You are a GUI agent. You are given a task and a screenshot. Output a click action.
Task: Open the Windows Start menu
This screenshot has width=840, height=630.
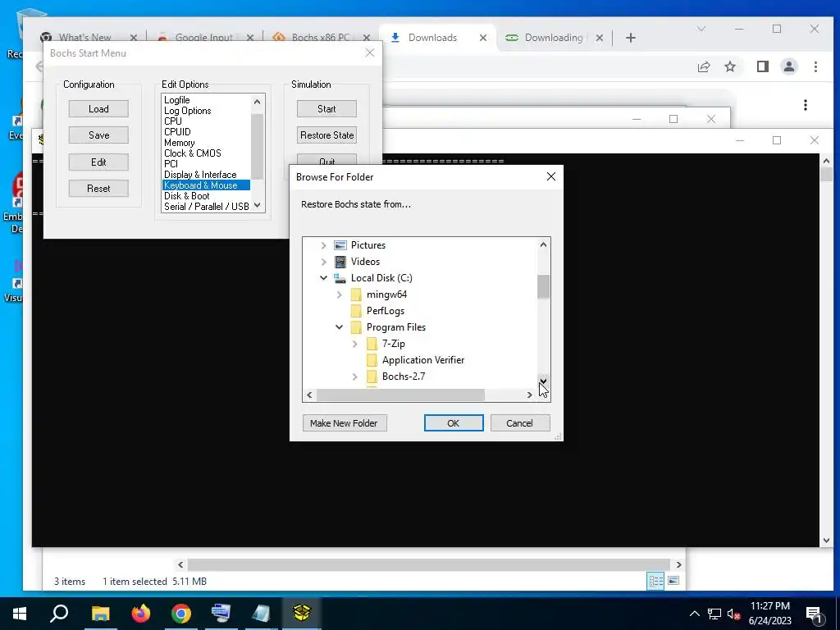pyautogui.click(x=20, y=614)
